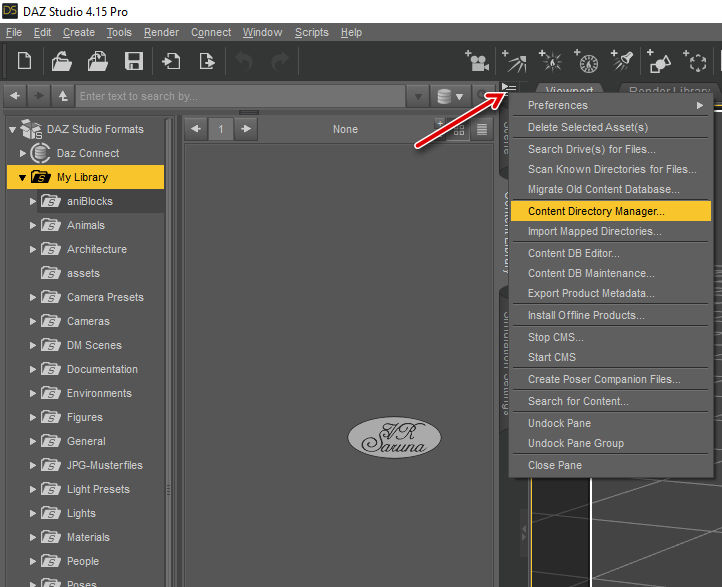Go to previous results page
Viewport: 722px width, 587px height.
click(x=196, y=129)
